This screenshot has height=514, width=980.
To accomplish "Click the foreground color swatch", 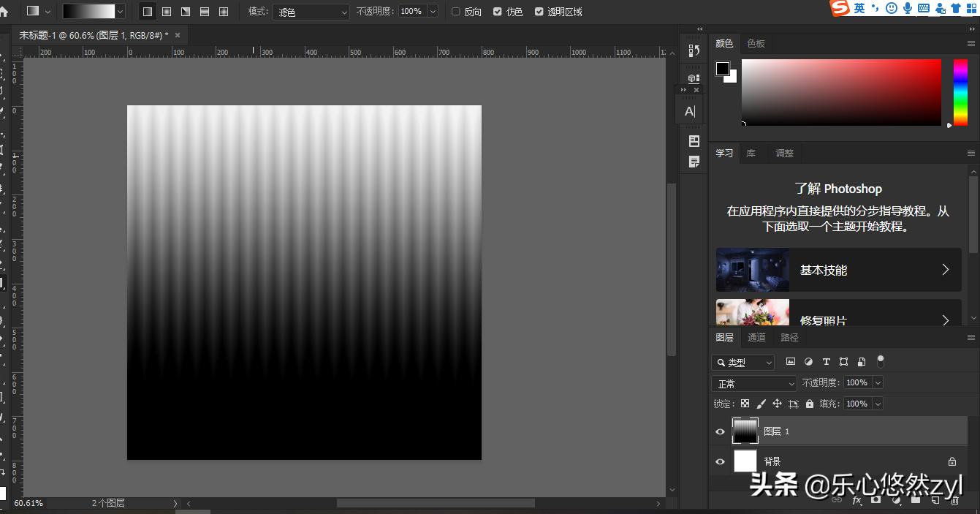I will tap(722, 68).
